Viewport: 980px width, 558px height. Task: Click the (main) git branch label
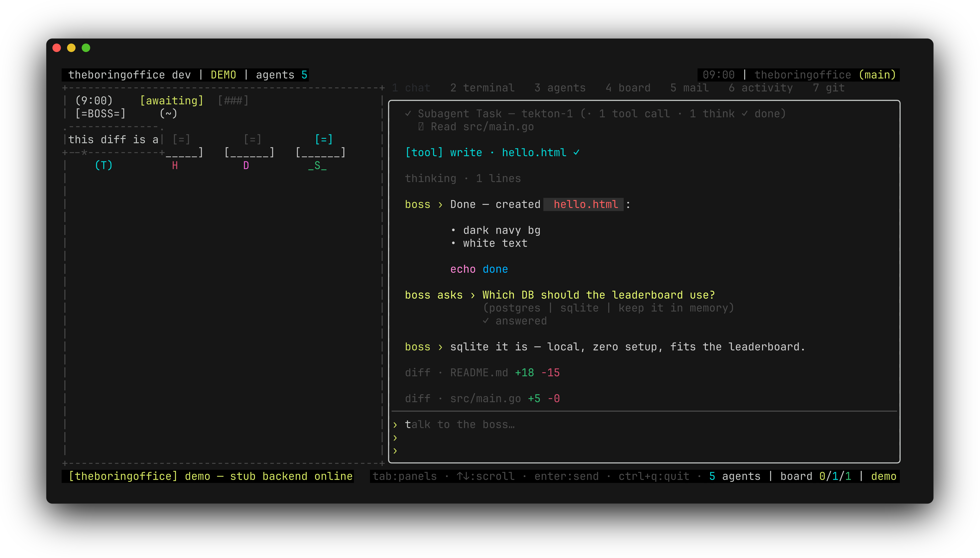tap(877, 75)
